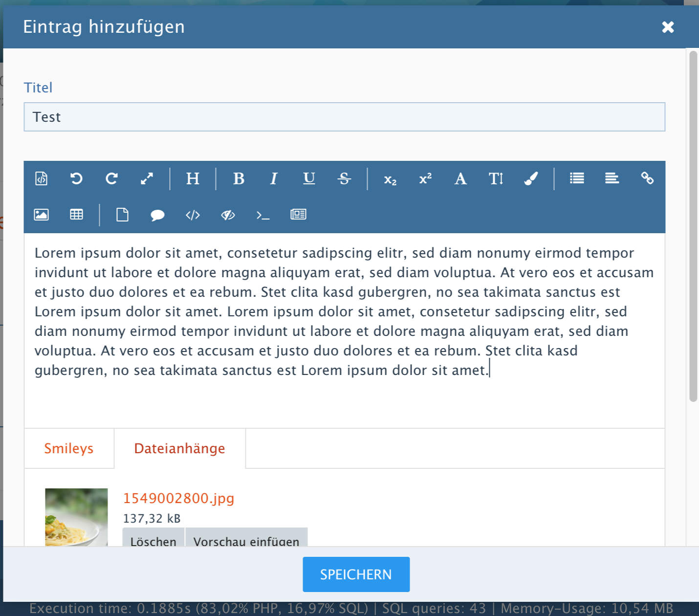Image resolution: width=699 pixels, height=616 pixels.
Task: Open the text alignment dropdown
Action: pyautogui.click(x=612, y=178)
